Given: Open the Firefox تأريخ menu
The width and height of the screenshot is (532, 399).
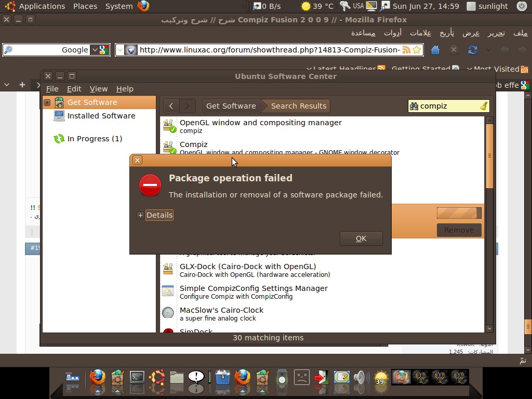Looking at the screenshot, I should (447, 33).
